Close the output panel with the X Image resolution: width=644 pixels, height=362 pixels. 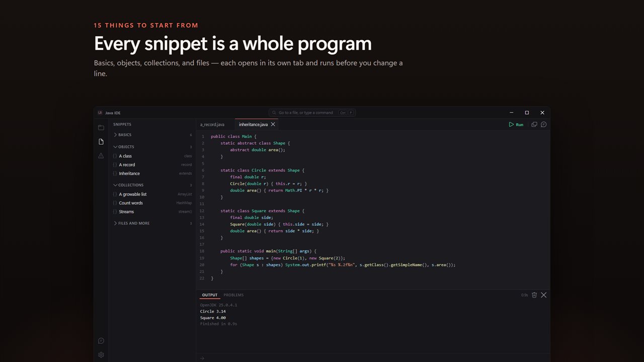point(543,295)
